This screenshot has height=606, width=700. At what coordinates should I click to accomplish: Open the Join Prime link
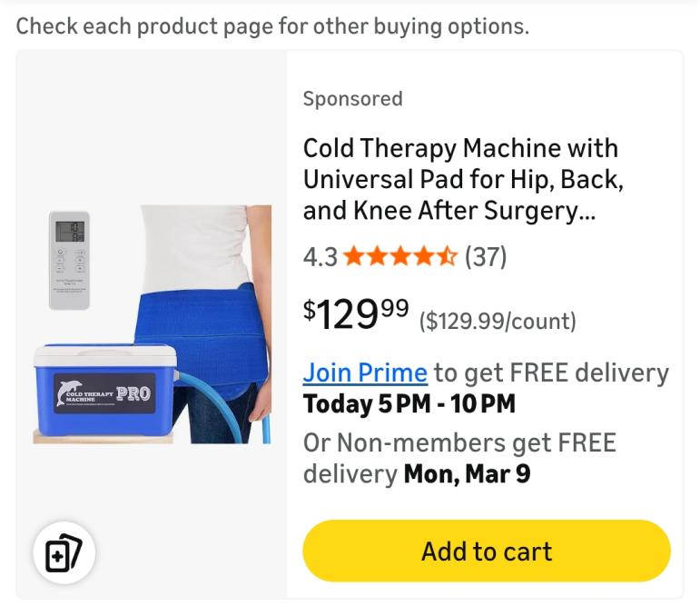tap(365, 373)
